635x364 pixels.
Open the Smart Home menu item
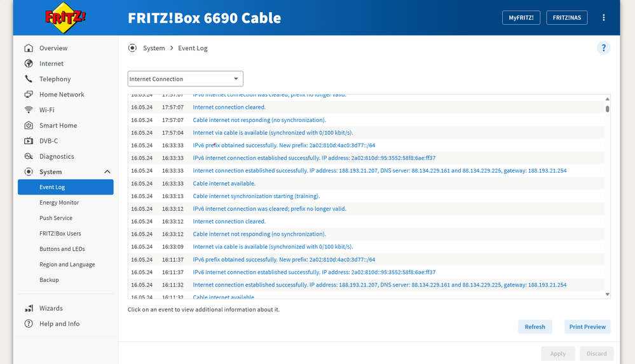point(58,126)
